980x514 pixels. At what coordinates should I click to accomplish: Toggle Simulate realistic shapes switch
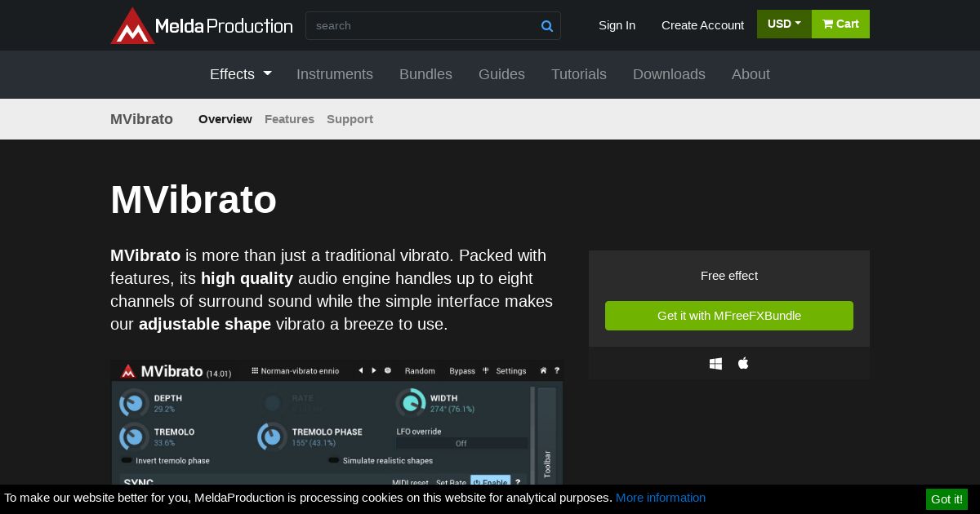click(x=334, y=461)
